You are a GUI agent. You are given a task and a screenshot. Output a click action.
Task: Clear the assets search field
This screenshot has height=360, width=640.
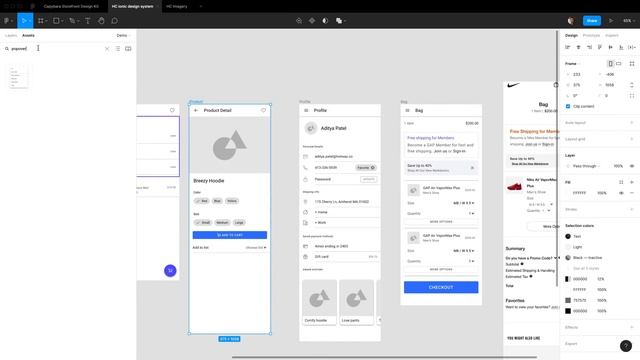pos(107,49)
